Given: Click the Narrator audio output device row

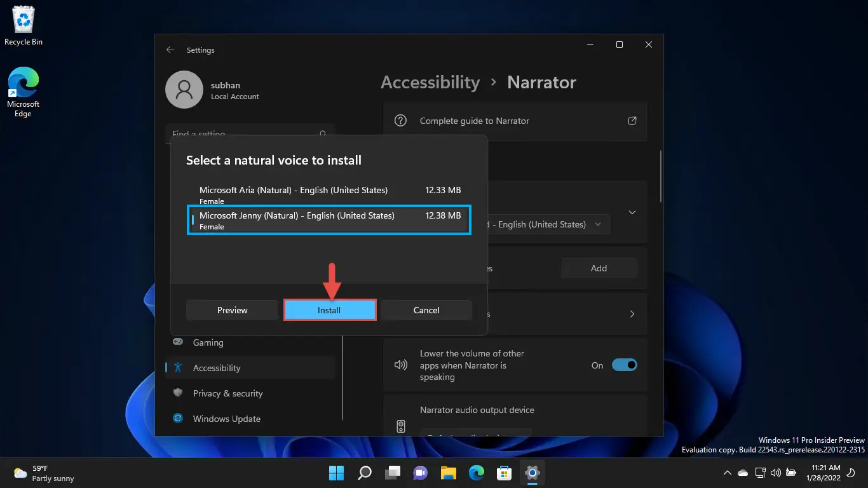Looking at the screenshot, I should click(515, 416).
